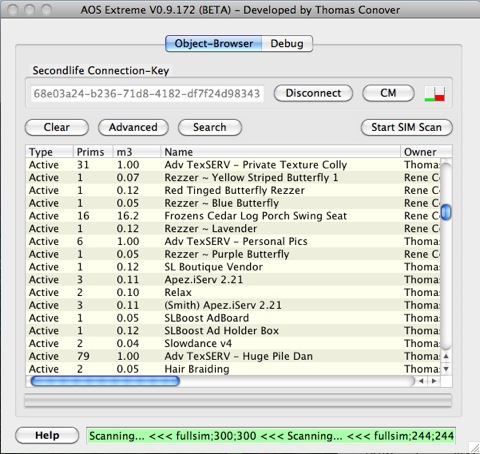Open Help
This screenshot has width=480, height=454.
pyautogui.click(x=47, y=435)
